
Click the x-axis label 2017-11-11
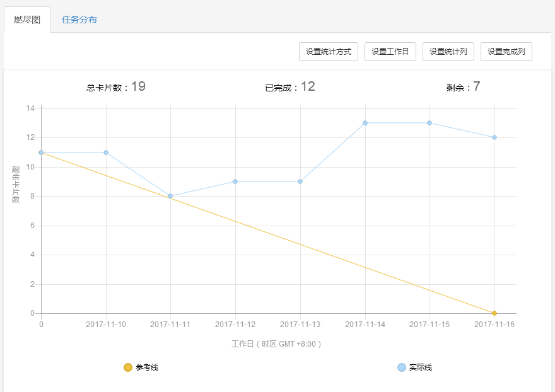(170, 325)
